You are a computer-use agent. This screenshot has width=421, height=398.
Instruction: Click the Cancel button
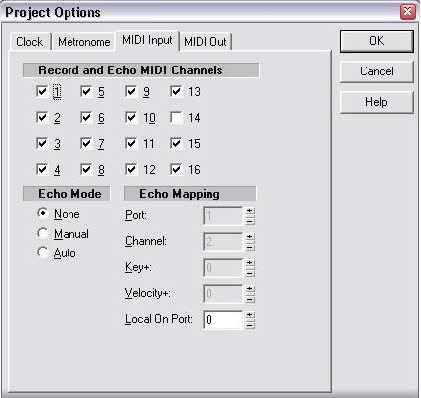(x=377, y=71)
